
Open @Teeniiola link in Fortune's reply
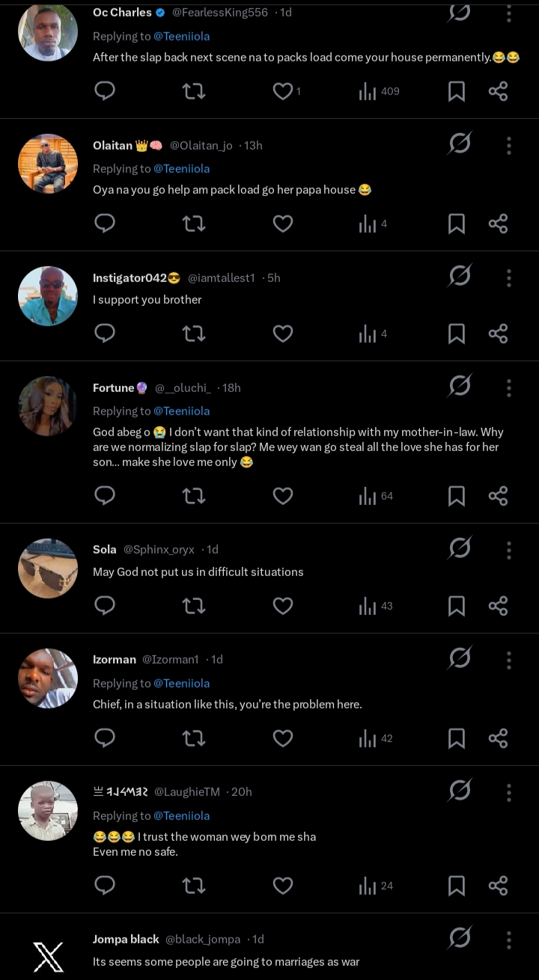pos(181,411)
